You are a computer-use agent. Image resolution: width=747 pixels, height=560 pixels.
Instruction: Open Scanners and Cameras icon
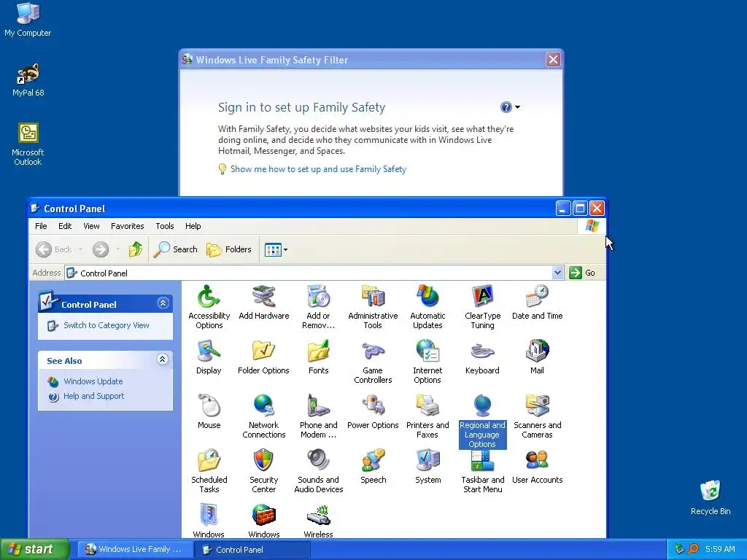537,416
